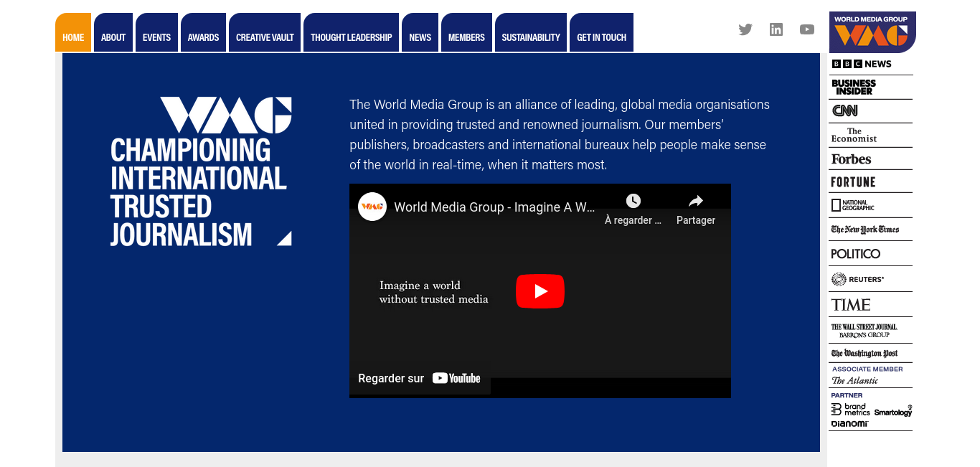Click the Share arrow icon on video

[696, 201]
